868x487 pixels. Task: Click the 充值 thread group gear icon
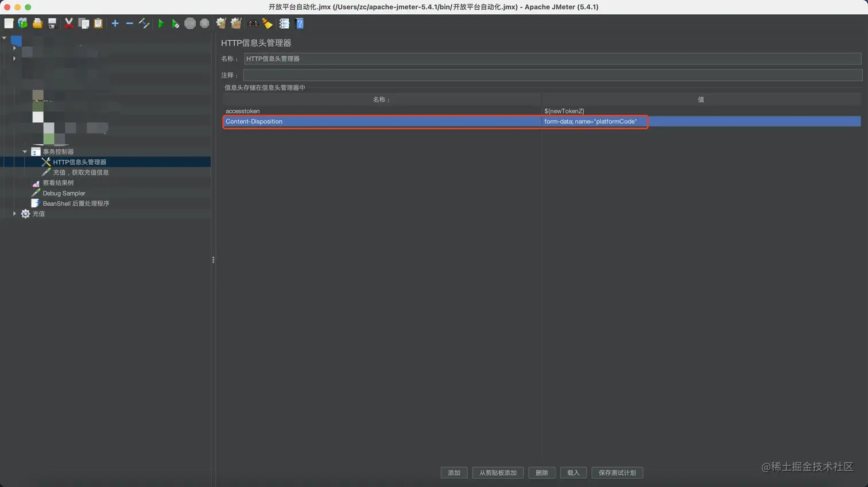click(25, 214)
